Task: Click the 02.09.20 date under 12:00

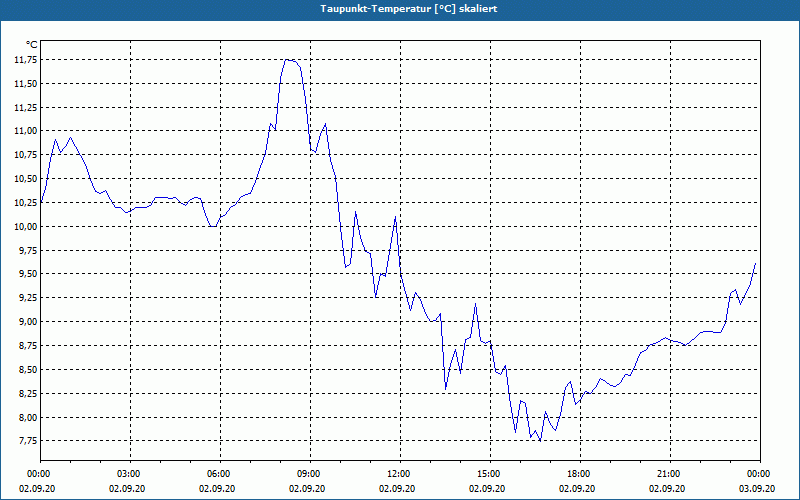Action: pos(397,488)
